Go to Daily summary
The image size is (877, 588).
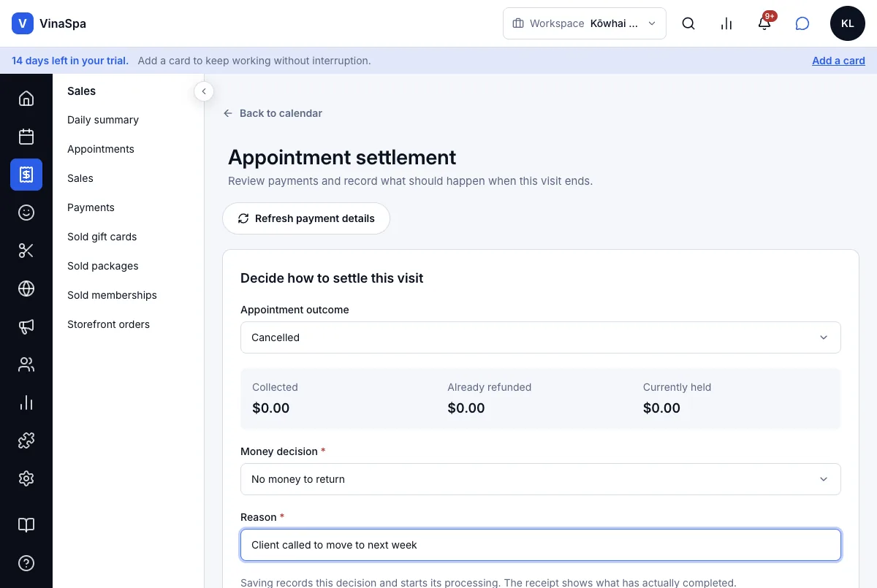(103, 120)
